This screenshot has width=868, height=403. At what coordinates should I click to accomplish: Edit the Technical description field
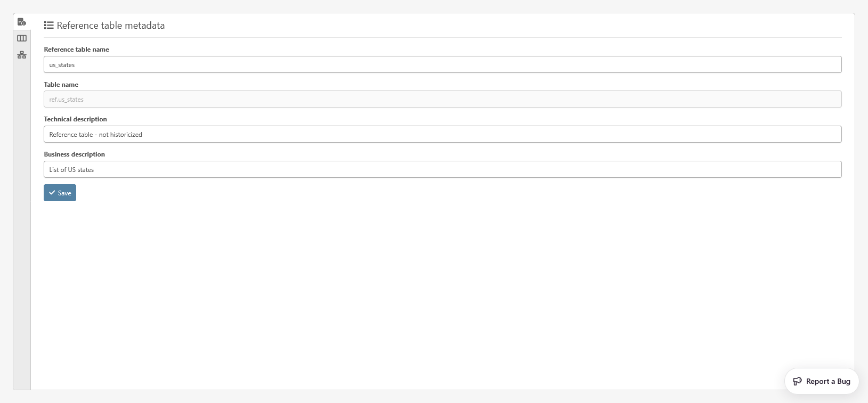pyautogui.click(x=442, y=134)
